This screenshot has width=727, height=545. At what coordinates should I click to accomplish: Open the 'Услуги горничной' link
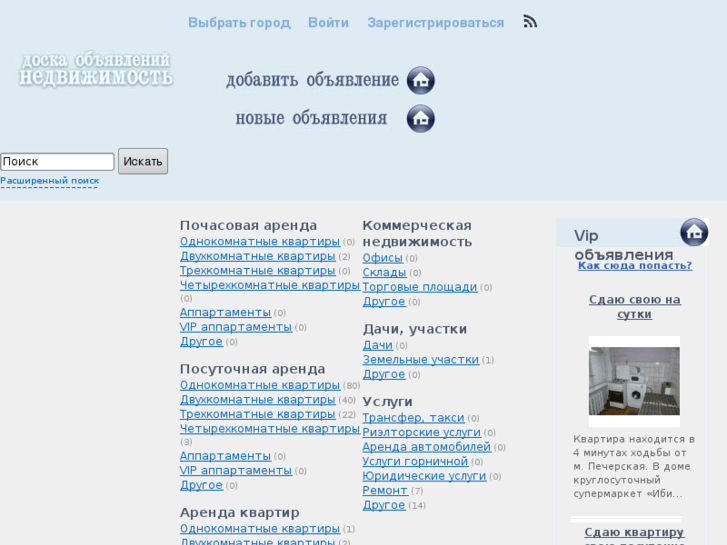coord(415,462)
